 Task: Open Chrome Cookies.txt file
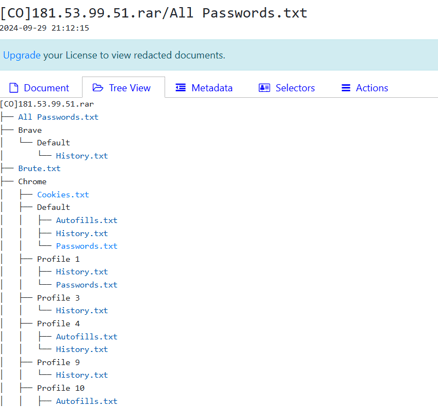(x=63, y=194)
